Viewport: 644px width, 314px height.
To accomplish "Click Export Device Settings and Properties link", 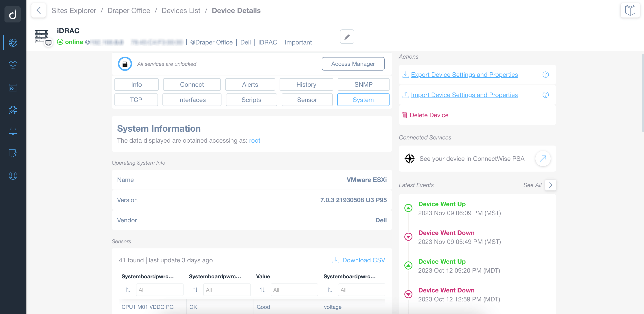I will coord(464,75).
